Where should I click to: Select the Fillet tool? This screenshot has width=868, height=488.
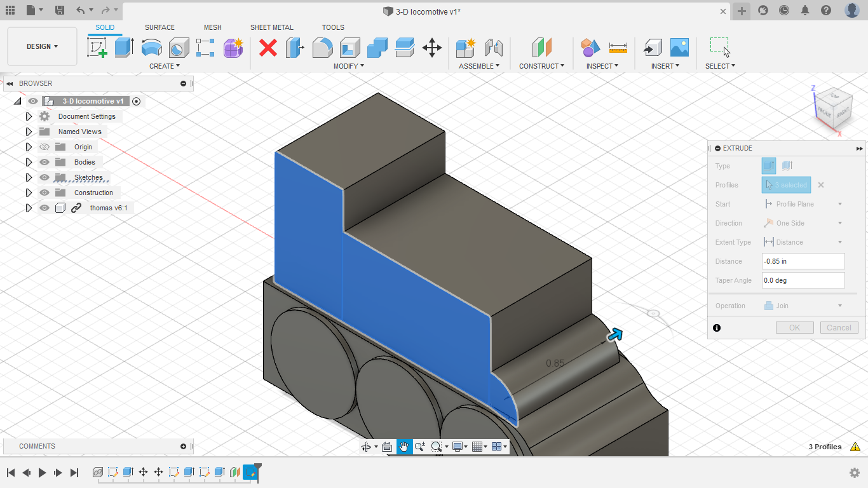[322, 48]
